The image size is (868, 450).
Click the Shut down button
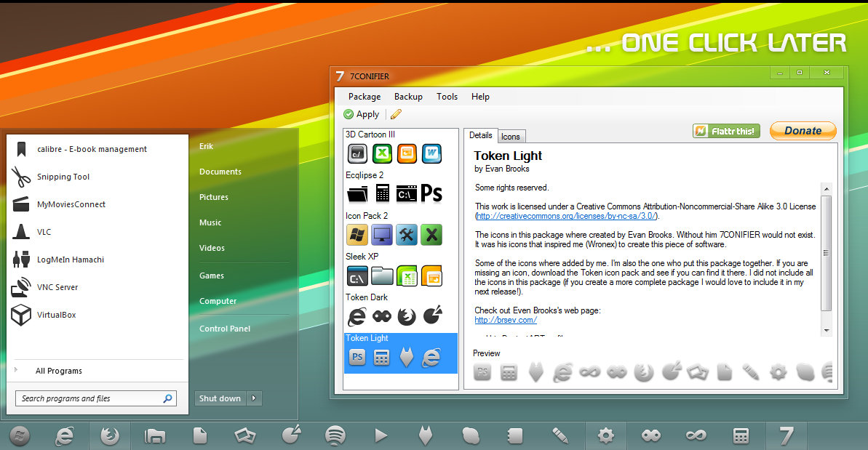pos(220,398)
